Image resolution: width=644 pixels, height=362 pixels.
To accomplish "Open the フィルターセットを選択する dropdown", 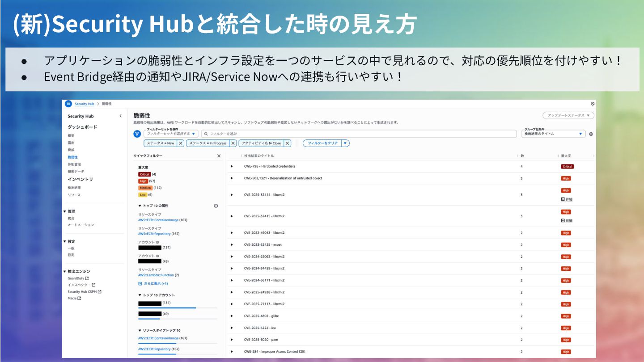I will tap(171, 134).
